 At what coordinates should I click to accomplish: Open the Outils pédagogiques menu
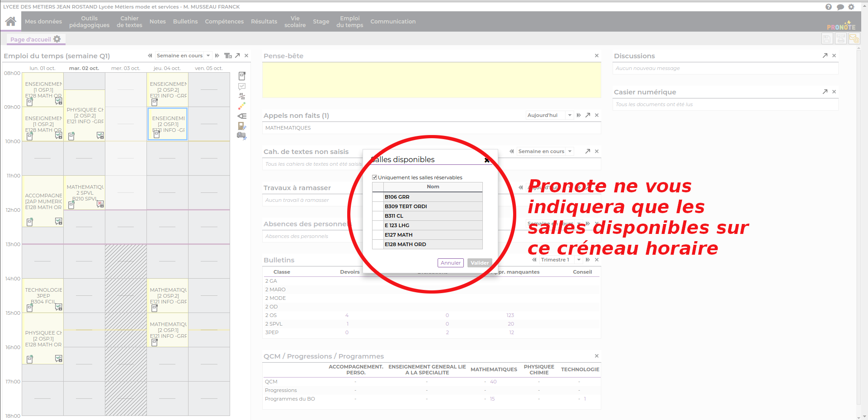coord(89,21)
